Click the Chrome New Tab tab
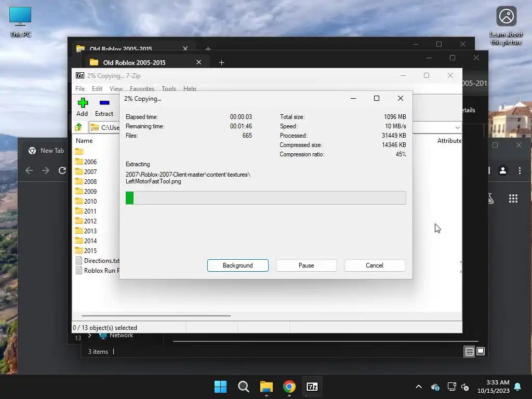This screenshot has height=399, width=532. click(46, 151)
